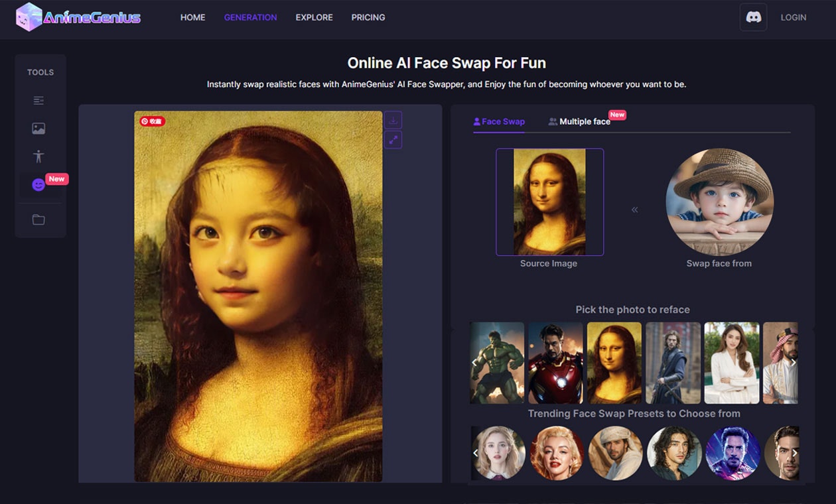Open the folder icon in tools sidebar

click(38, 220)
